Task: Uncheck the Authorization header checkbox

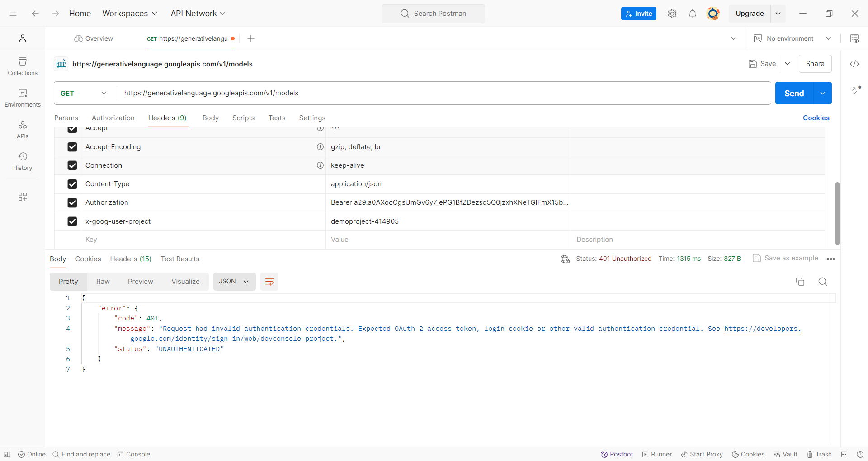Action: (x=72, y=202)
